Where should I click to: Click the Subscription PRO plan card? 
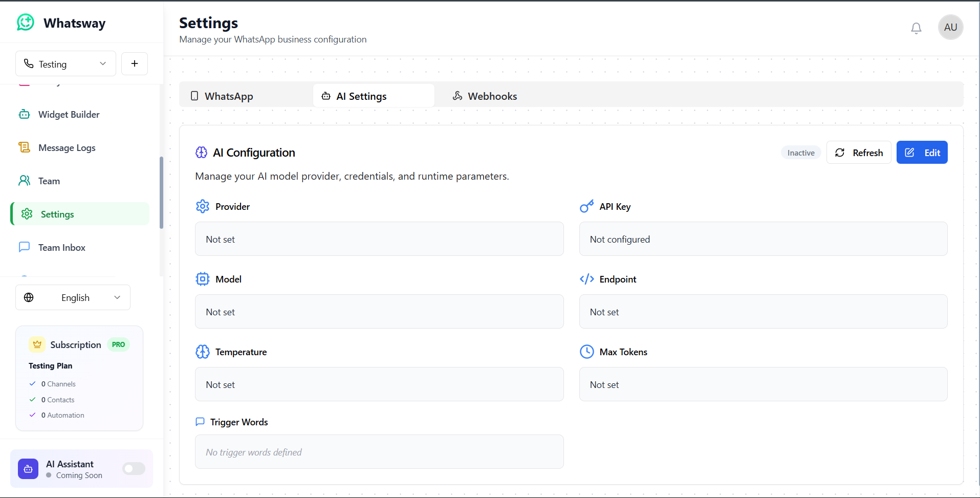click(x=79, y=378)
